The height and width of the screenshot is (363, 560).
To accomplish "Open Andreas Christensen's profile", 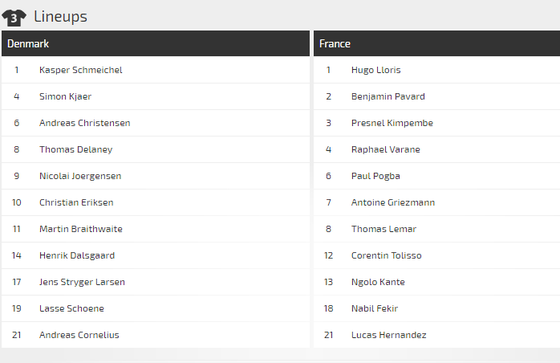I will [x=85, y=123].
